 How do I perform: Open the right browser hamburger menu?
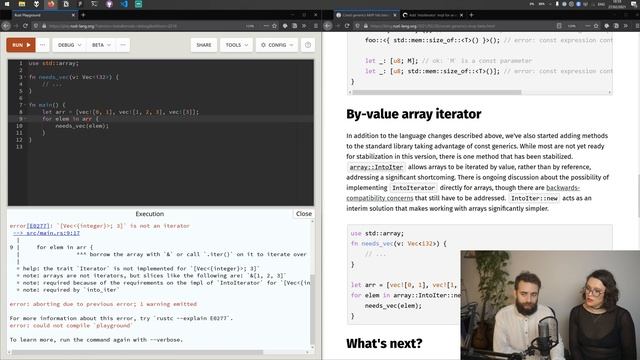pyautogui.click(x=637, y=26)
